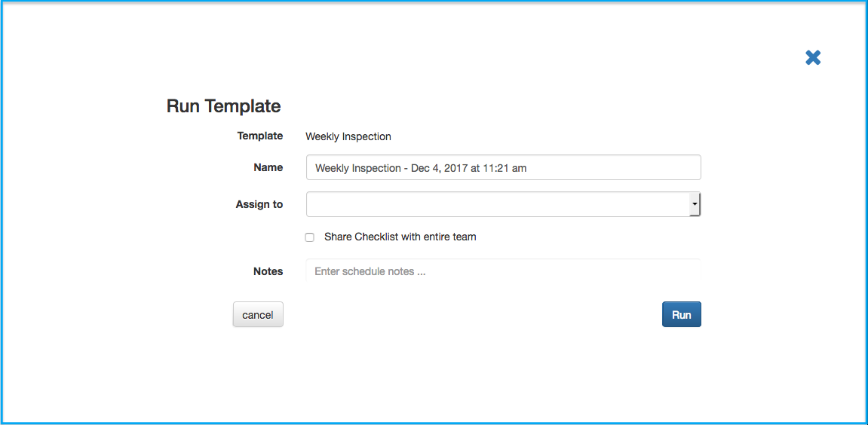Click the 'Dec 4, 2017' text in Name field
Screen dimensions: 868x425
(x=440, y=168)
